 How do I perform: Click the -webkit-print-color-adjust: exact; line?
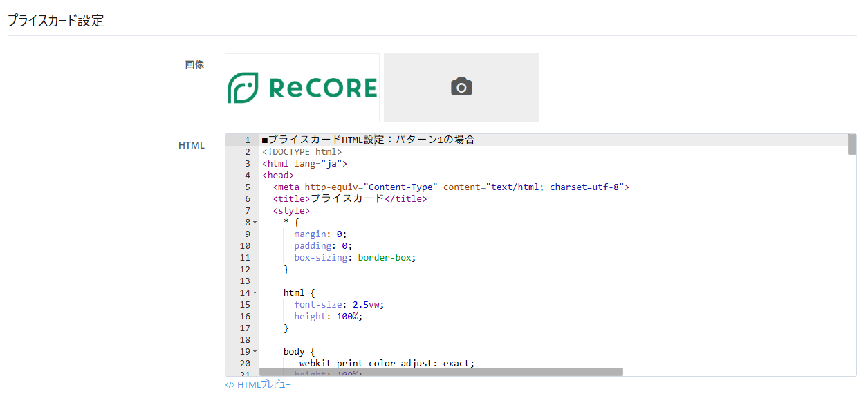point(385,363)
